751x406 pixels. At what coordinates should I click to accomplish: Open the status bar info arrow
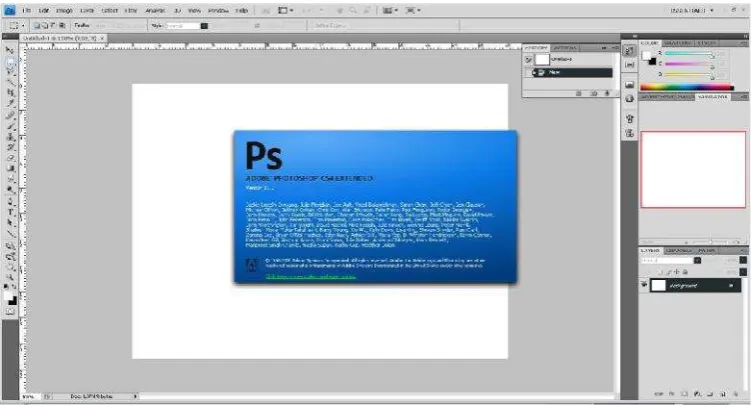coord(136,396)
